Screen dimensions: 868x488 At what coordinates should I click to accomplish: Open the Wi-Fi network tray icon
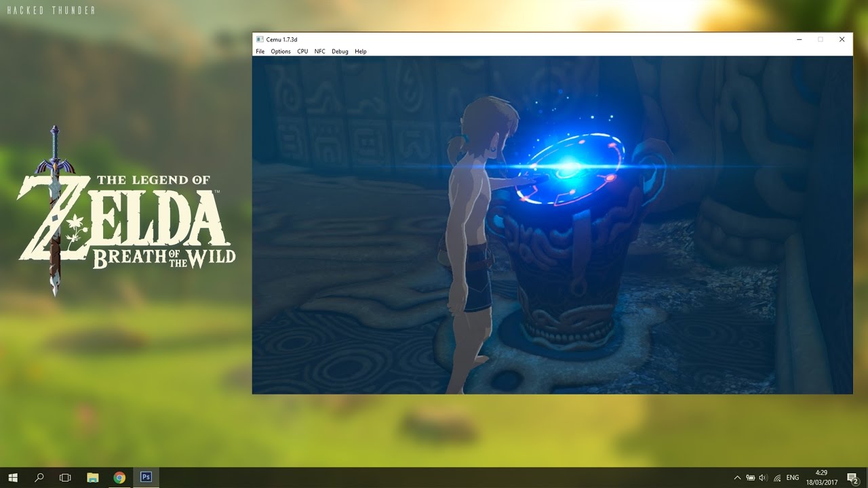pos(777,478)
